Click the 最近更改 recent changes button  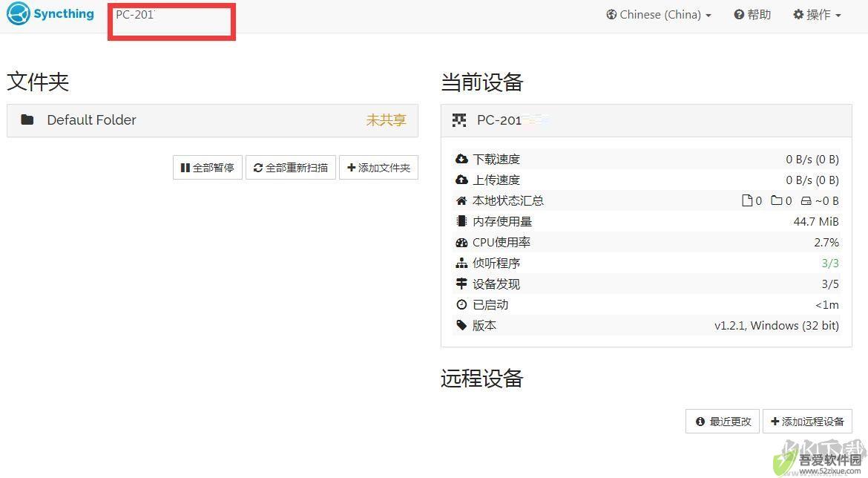(723, 422)
